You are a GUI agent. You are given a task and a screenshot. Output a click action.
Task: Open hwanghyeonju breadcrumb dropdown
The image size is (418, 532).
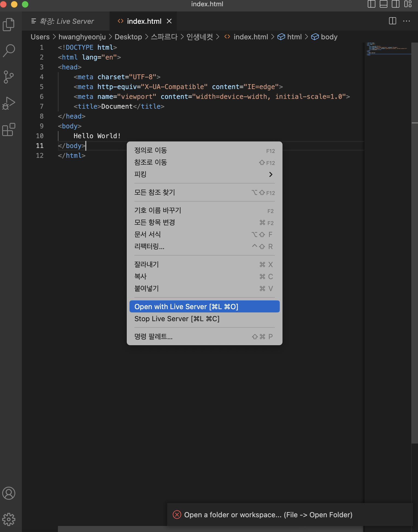(82, 37)
